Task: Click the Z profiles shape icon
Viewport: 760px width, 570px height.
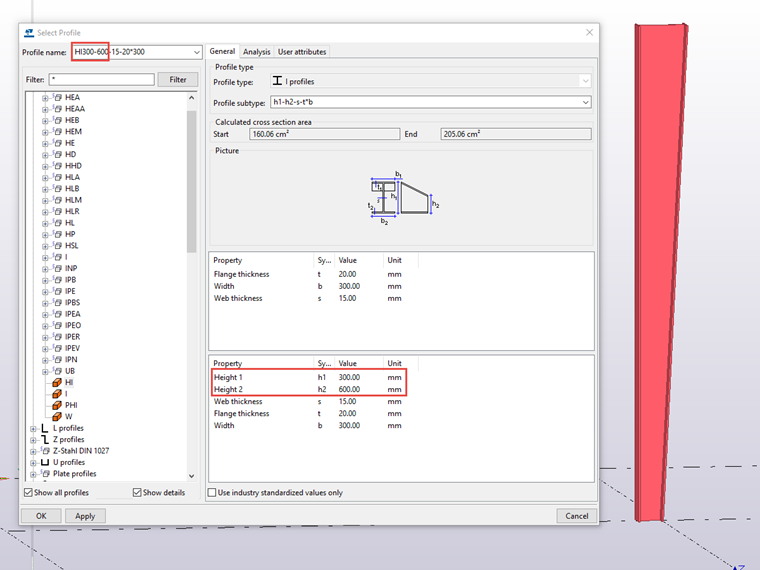Action: [x=45, y=440]
